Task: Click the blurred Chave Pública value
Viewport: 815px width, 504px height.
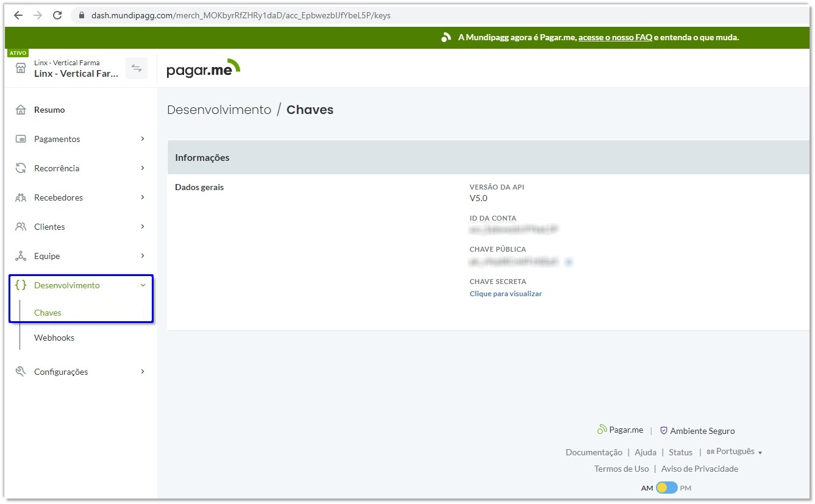Action: click(514, 262)
